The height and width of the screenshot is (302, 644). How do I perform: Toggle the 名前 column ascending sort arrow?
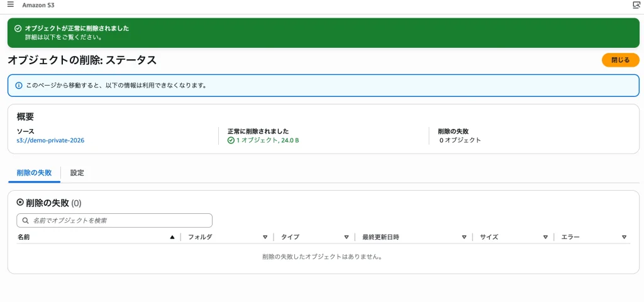172,237
